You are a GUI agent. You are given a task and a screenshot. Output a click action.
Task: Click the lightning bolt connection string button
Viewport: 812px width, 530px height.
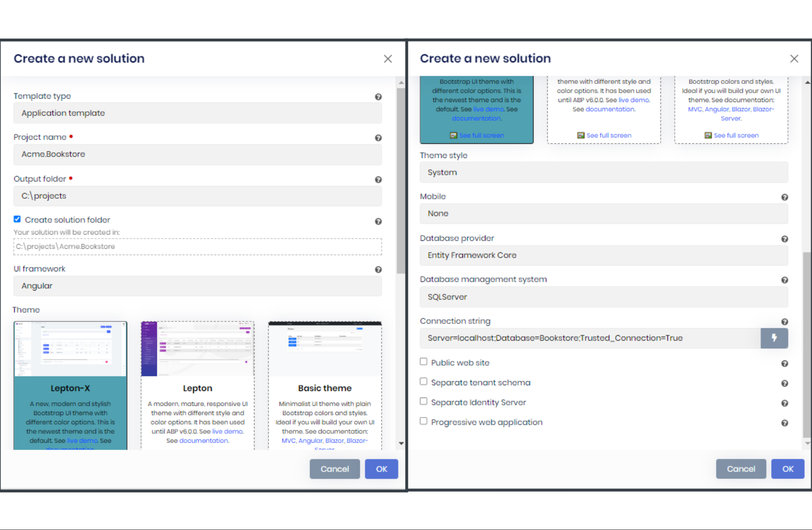pyautogui.click(x=774, y=338)
